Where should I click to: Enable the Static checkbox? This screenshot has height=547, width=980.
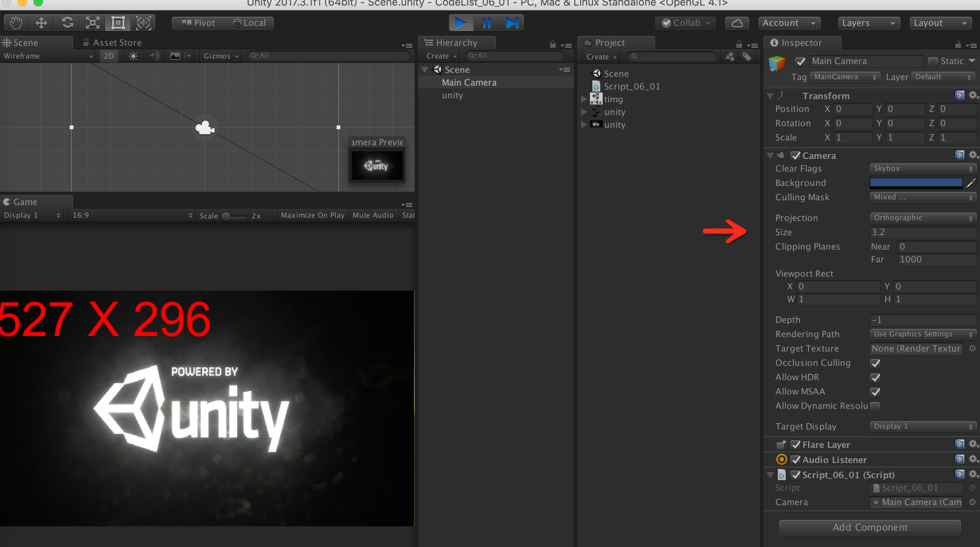(x=933, y=61)
